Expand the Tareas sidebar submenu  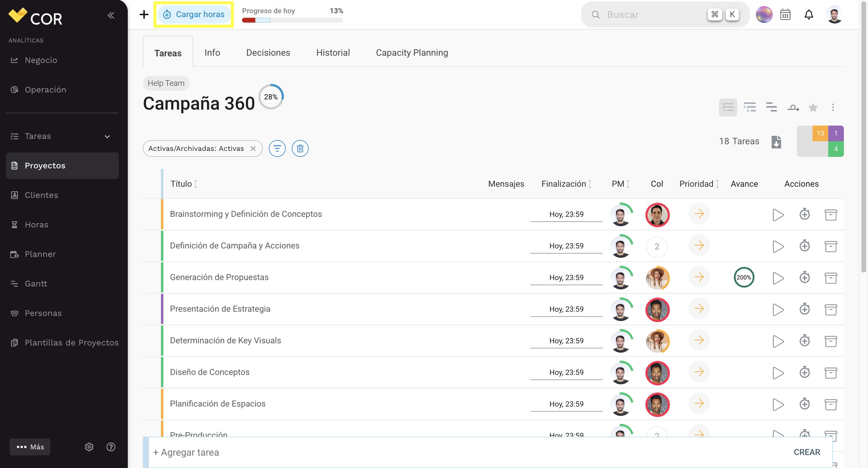107,136
